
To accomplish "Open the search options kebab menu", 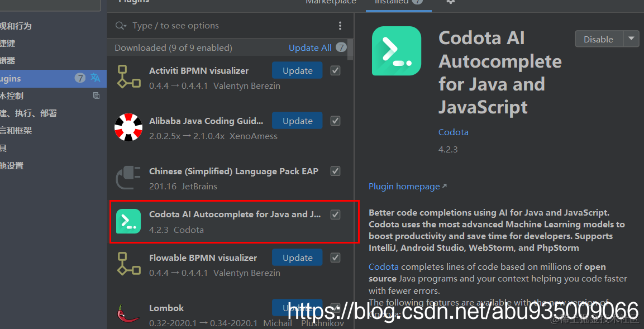I will click(x=340, y=26).
